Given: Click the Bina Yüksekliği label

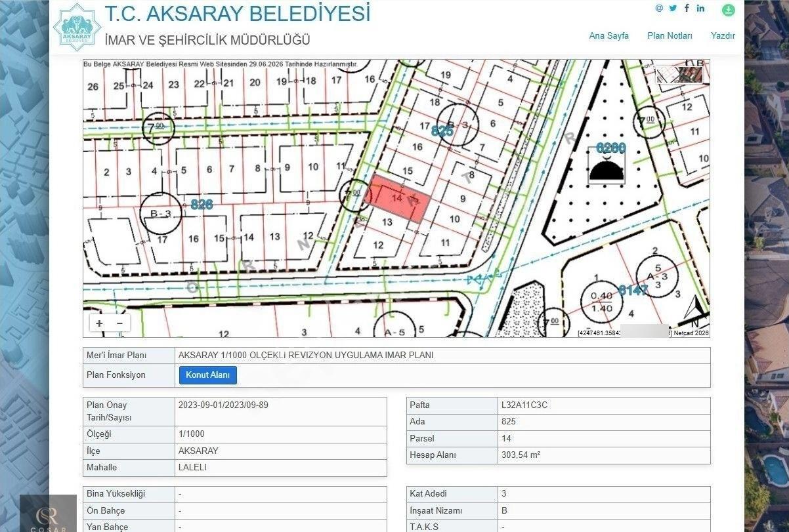Looking at the screenshot, I should 116,494.
